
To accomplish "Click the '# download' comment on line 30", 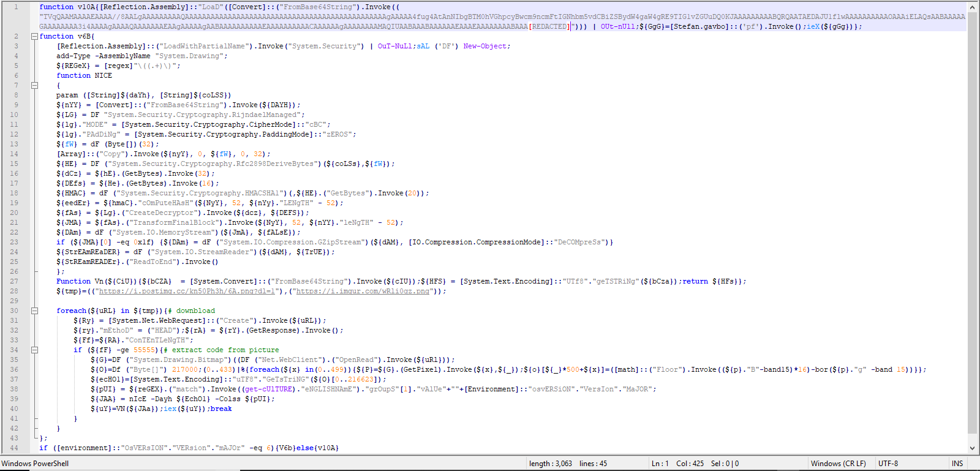I will tap(192, 311).
